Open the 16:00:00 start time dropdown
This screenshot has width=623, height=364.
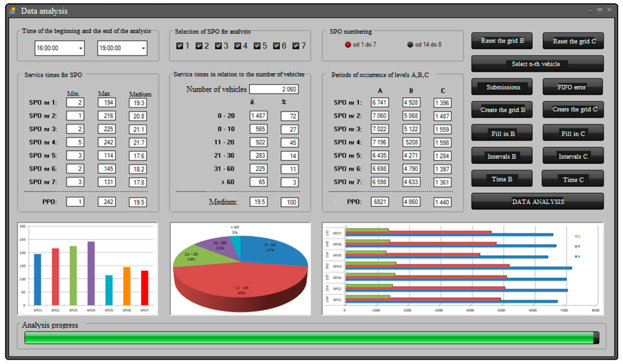pos(81,48)
